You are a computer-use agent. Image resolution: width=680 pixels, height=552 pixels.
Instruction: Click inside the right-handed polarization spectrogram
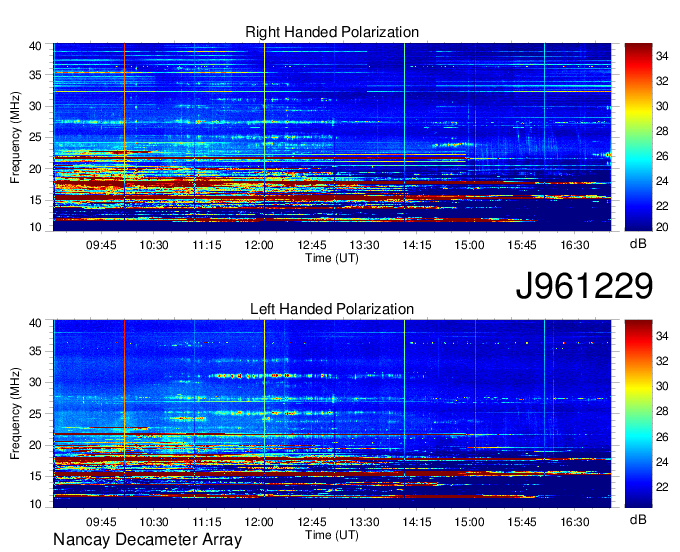pyautogui.click(x=332, y=137)
